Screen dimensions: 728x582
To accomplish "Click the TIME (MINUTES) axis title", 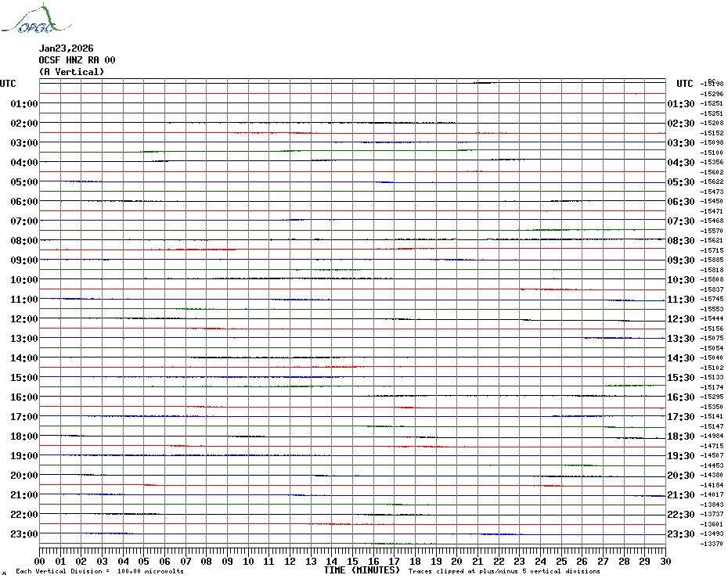I will point(362,570).
